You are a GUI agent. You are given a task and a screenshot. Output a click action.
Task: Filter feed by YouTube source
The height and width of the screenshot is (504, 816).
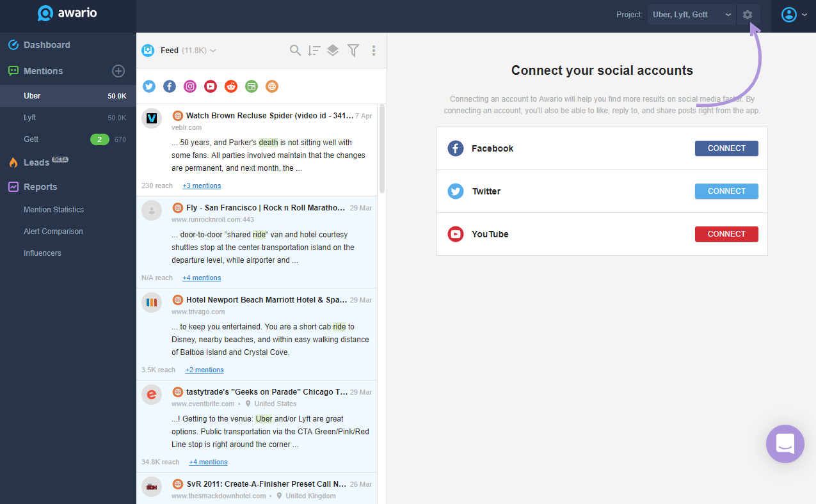pos(211,86)
